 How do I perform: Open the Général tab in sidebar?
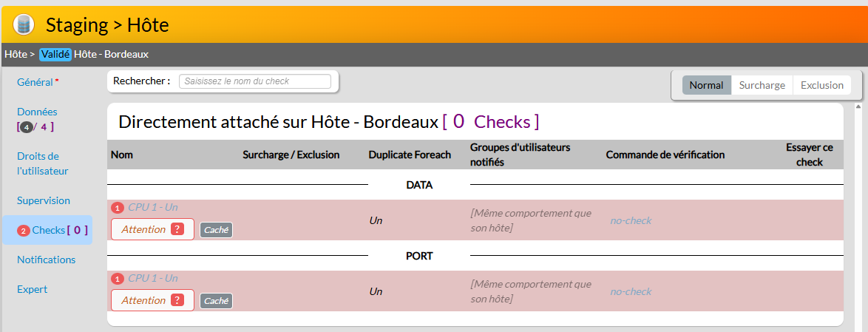pyautogui.click(x=35, y=82)
